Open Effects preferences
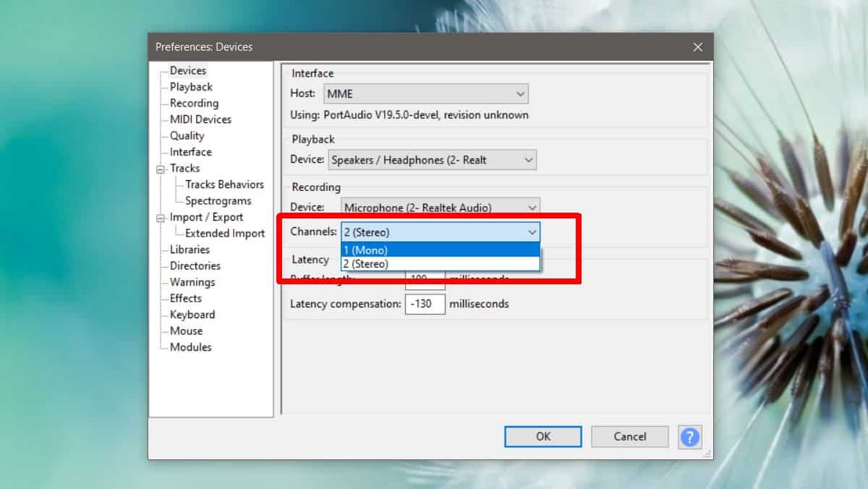 point(186,299)
